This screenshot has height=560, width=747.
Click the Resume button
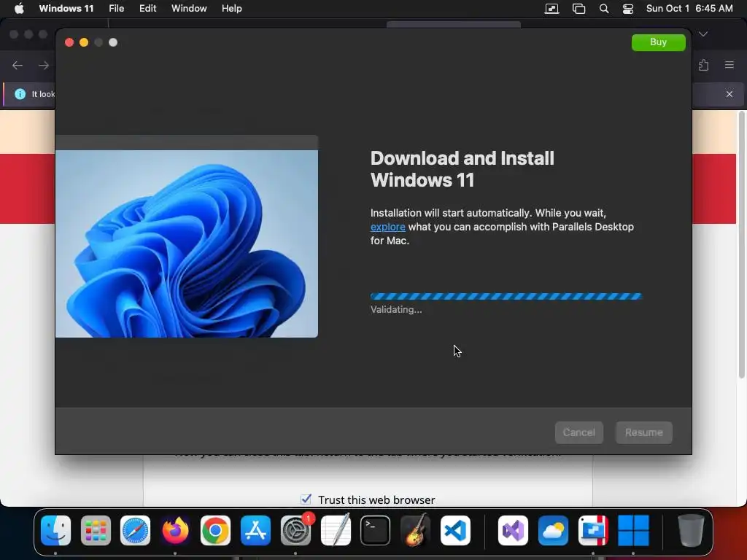643,432
